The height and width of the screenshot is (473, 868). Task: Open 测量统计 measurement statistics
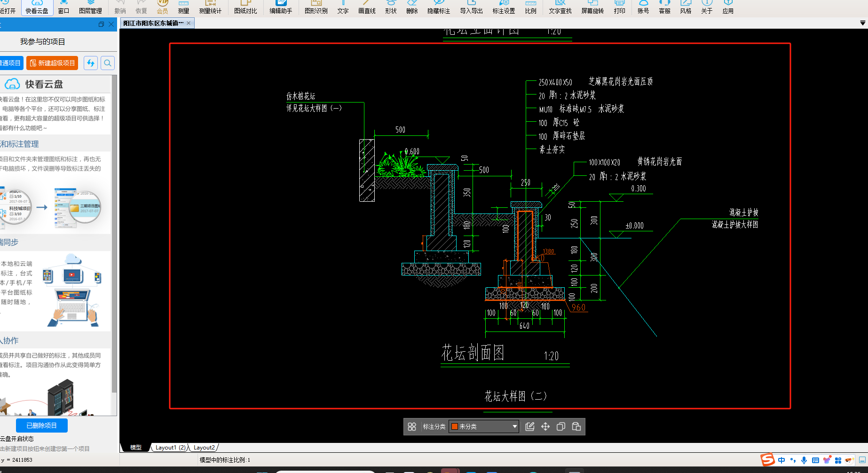pyautogui.click(x=210, y=7)
